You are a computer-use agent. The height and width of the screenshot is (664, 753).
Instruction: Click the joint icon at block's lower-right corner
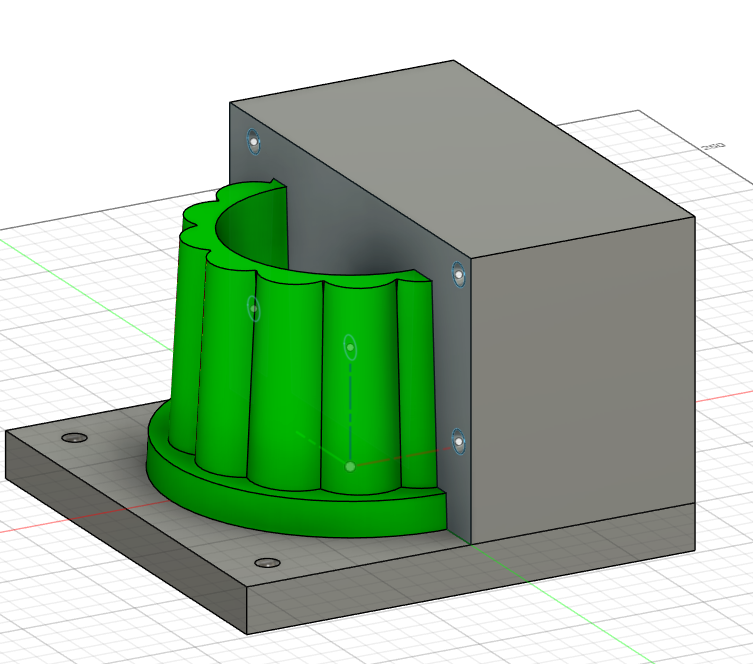coord(457,440)
